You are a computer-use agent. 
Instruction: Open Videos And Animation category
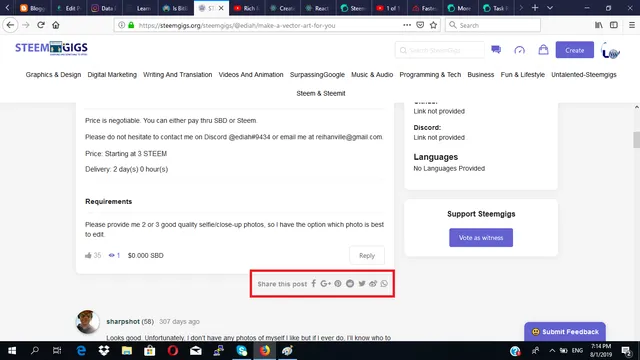click(251, 74)
